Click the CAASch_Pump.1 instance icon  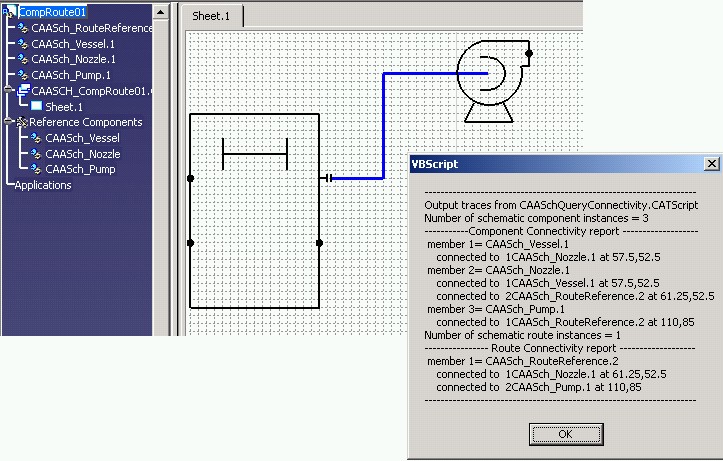coord(23,75)
